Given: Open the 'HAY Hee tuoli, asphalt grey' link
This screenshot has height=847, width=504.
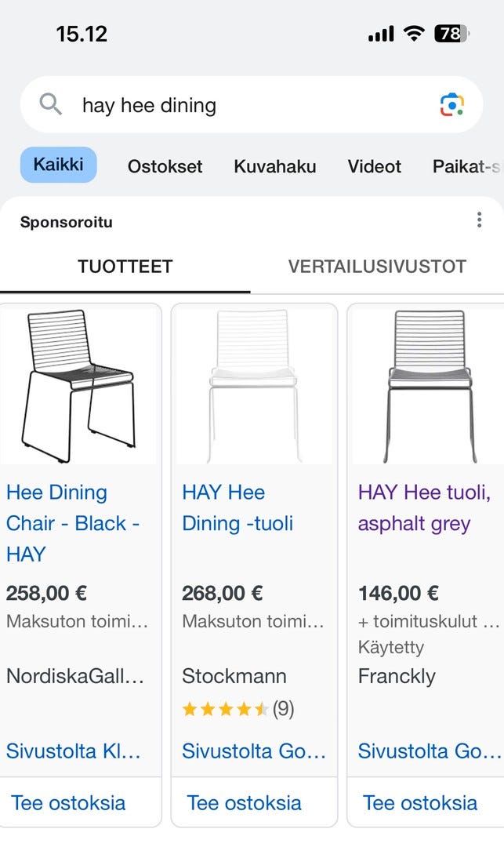Looking at the screenshot, I should point(424,507).
